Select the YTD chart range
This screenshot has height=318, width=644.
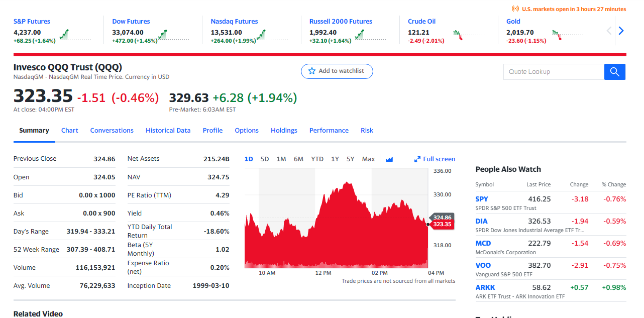(x=317, y=159)
